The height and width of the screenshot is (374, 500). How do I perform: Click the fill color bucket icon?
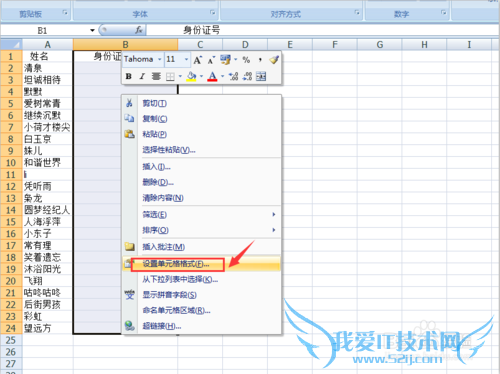[x=191, y=76]
